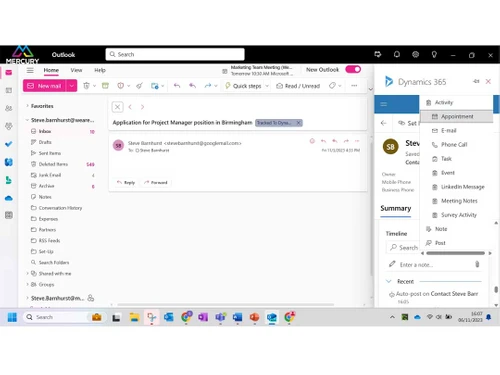Image resolution: width=500 pixels, height=375 pixels.
Task: Click the lightbulb tips icon
Action: [434, 54]
